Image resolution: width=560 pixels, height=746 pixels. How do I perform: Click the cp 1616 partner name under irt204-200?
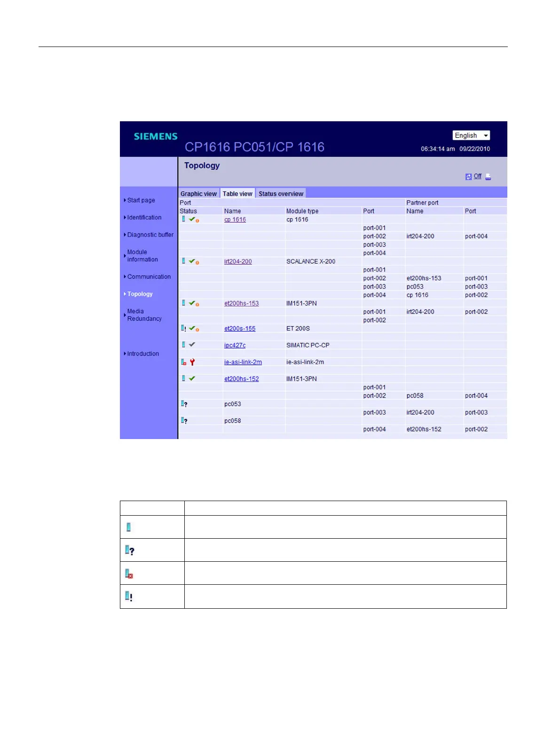418,295
